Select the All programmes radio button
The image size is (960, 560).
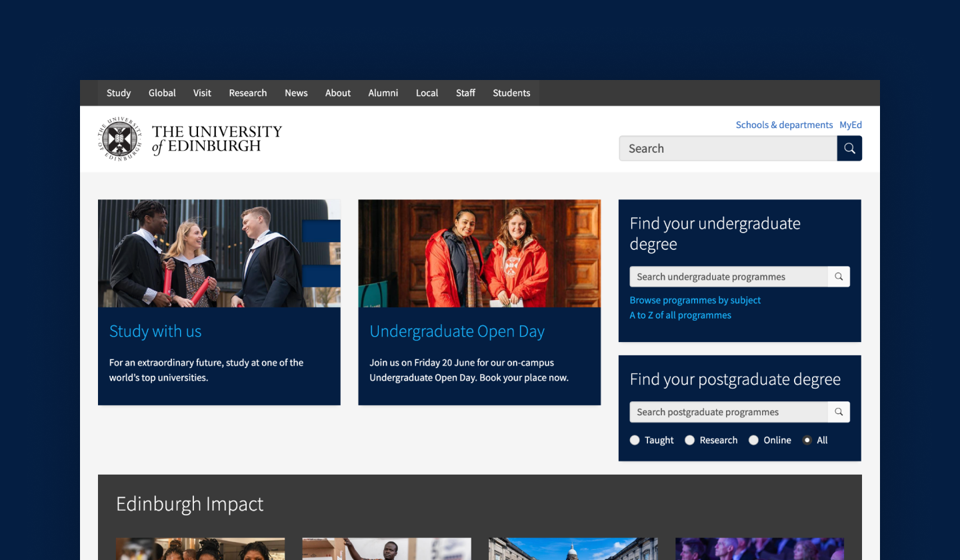pos(807,440)
